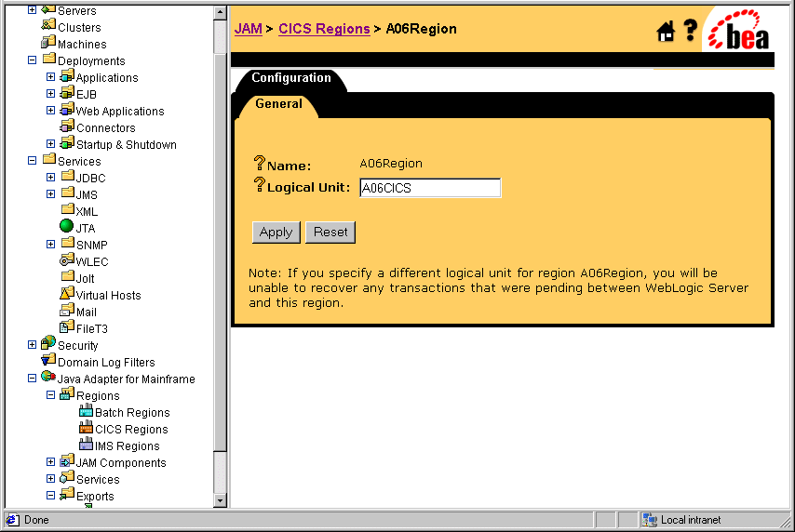Image resolution: width=795 pixels, height=532 pixels.
Task: Open the XML tree item
Action: tap(87, 212)
